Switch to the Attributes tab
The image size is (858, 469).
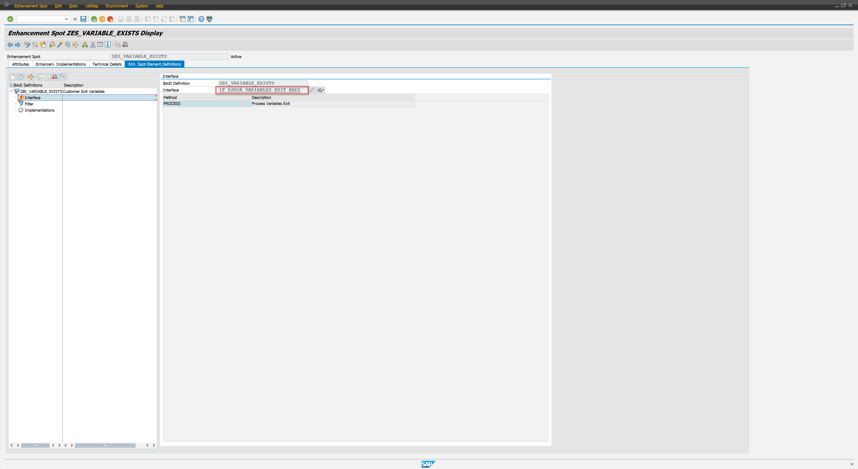tap(20, 64)
